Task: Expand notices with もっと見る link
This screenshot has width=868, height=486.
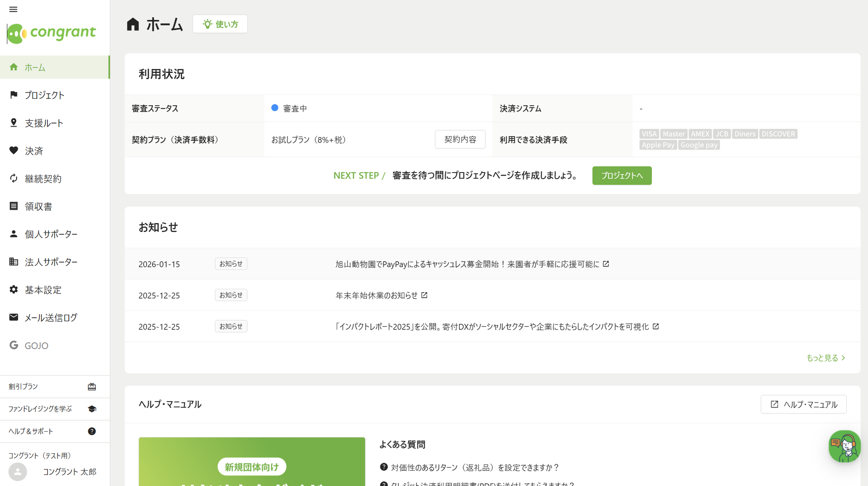Action: [x=826, y=358]
